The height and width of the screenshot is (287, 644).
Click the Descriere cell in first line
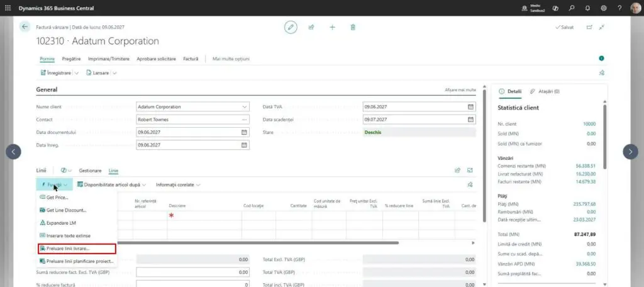pyautogui.click(x=204, y=215)
